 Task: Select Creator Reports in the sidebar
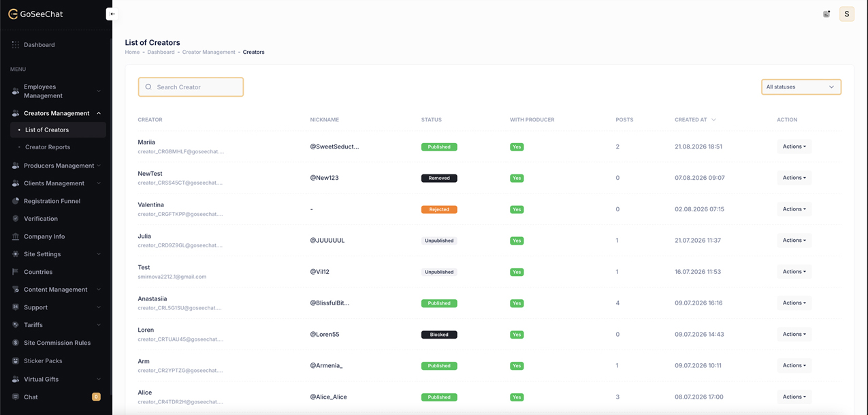48,147
